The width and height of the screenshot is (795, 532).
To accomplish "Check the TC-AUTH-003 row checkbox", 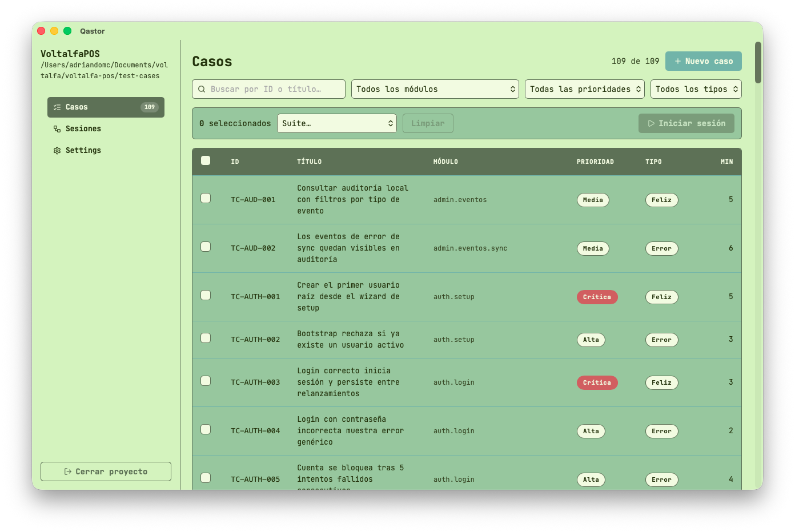I will (x=206, y=381).
